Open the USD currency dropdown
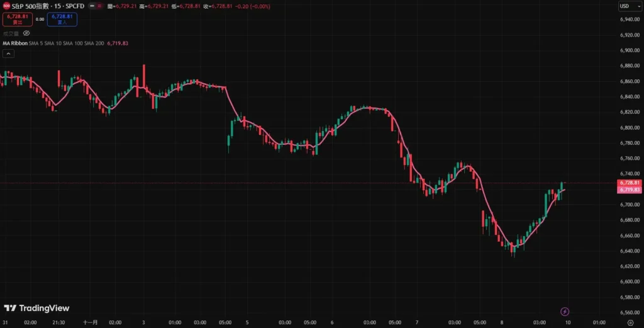 [x=626, y=6]
